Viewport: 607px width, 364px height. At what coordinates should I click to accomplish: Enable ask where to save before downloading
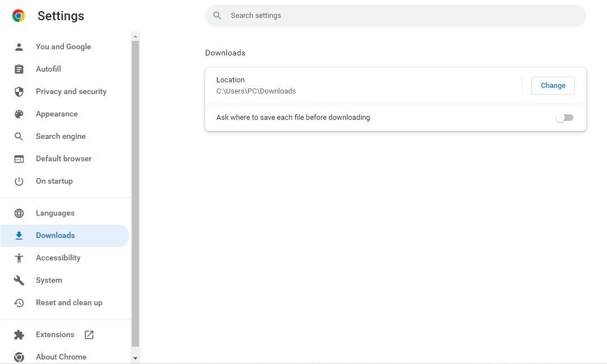[x=564, y=117]
